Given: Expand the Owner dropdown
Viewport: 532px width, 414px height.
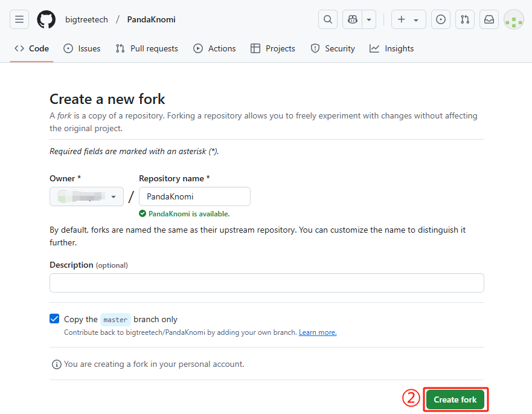Looking at the screenshot, I should click(x=86, y=196).
